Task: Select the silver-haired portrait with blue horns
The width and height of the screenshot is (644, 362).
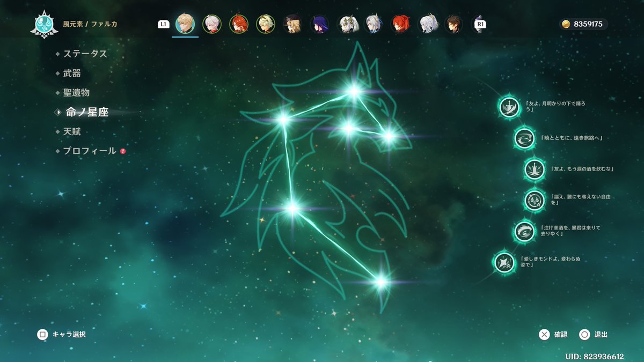Action: [x=373, y=24]
